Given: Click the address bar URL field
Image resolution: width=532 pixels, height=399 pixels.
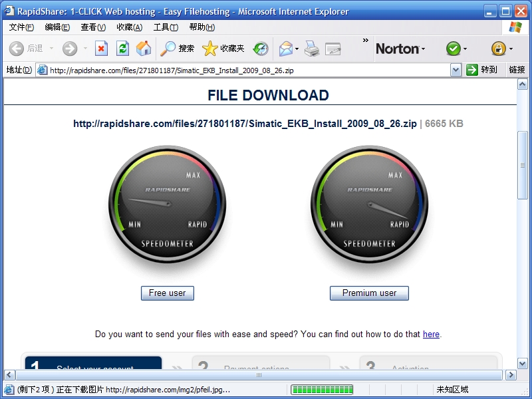Looking at the screenshot, I should coord(249,70).
